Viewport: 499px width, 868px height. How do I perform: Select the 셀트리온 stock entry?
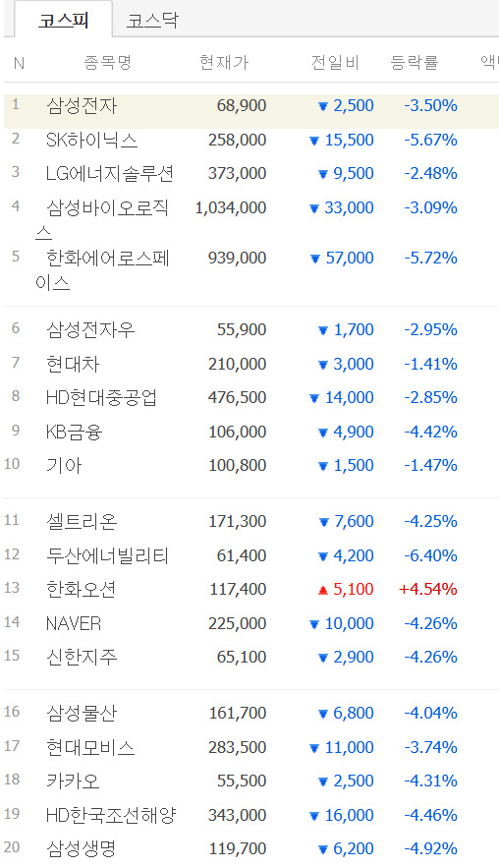tap(82, 521)
